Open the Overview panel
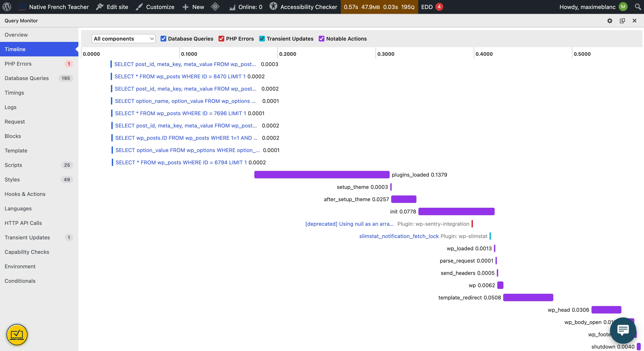The width and height of the screenshot is (644, 351). (x=39, y=35)
